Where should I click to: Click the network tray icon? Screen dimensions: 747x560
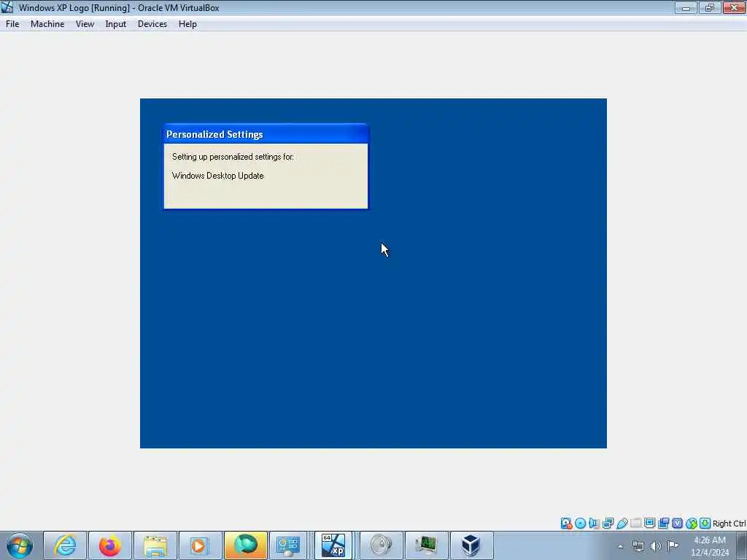point(638,546)
